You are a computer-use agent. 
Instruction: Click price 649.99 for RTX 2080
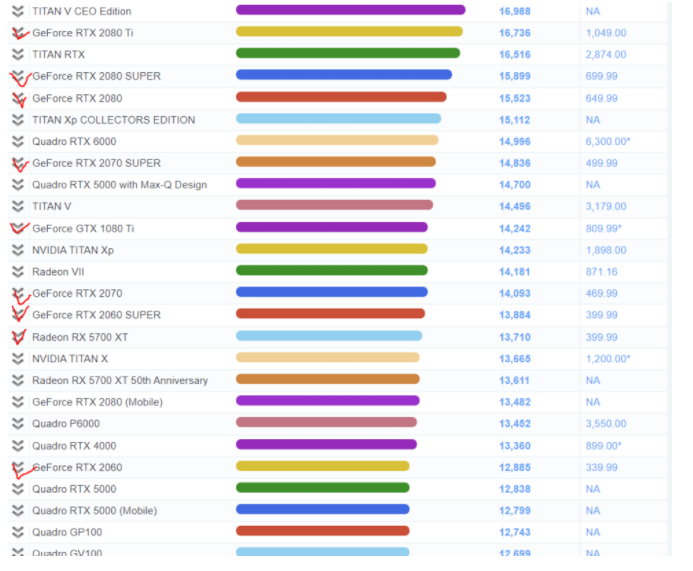point(602,98)
